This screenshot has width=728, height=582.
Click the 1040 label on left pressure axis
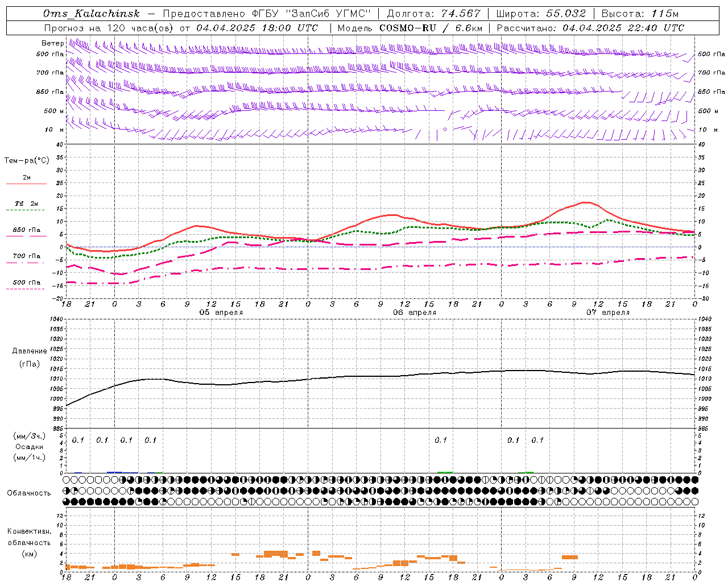(x=56, y=319)
